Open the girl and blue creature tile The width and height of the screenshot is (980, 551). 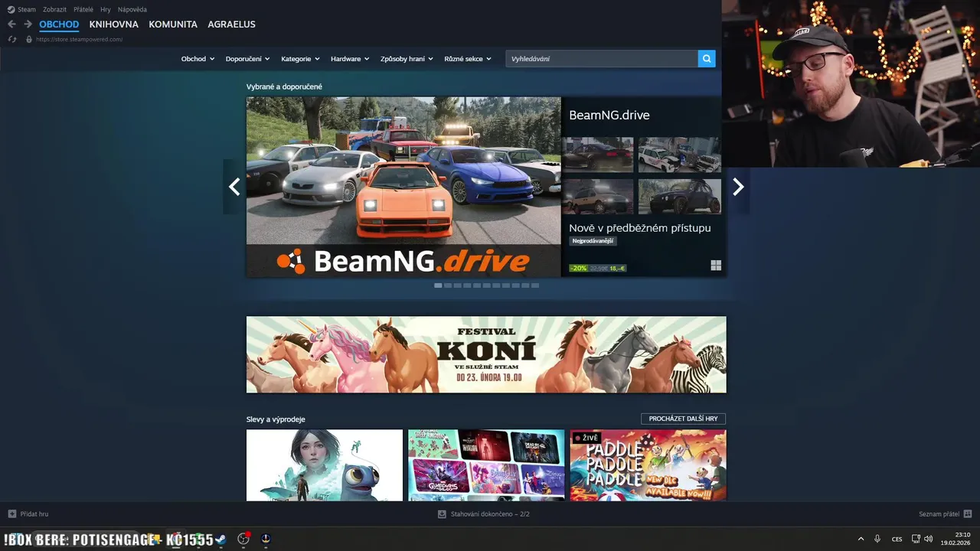click(325, 465)
